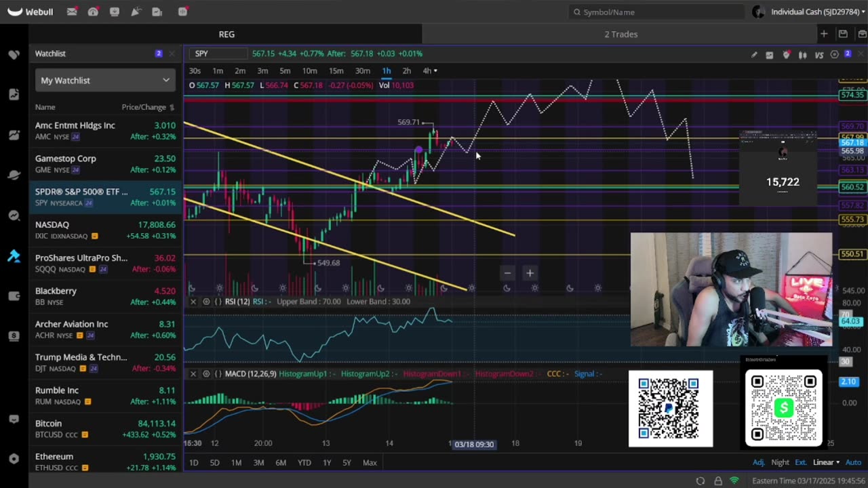The height and width of the screenshot is (488, 868).
Task: Open the settings gear sidebar icon
Action: (x=14, y=459)
